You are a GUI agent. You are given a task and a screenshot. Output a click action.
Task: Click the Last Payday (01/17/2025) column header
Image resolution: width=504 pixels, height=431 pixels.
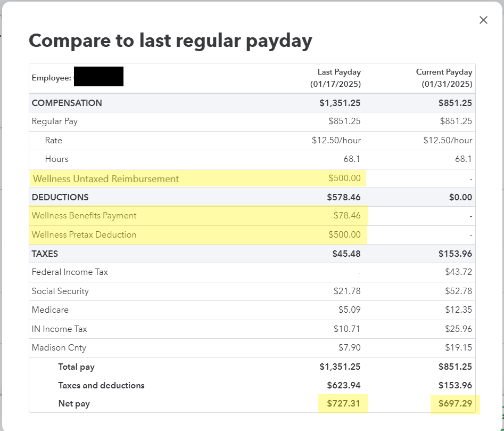tap(335, 78)
